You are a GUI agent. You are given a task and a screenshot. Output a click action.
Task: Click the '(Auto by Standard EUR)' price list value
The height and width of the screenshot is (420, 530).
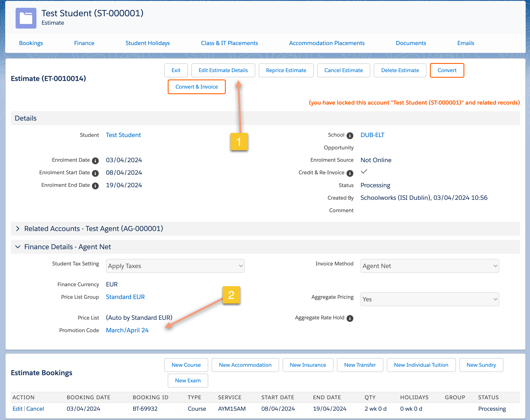139,318
